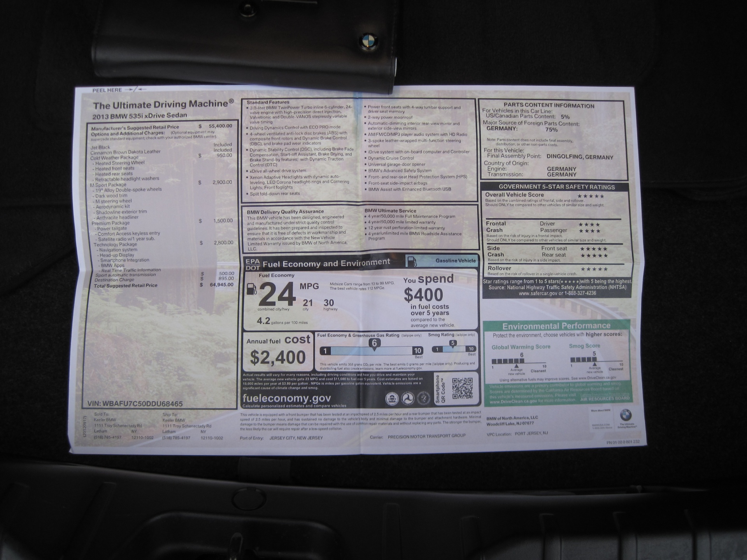Click The Ultimate Driving Machine heading
747x560 pixels.
(163, 104)
